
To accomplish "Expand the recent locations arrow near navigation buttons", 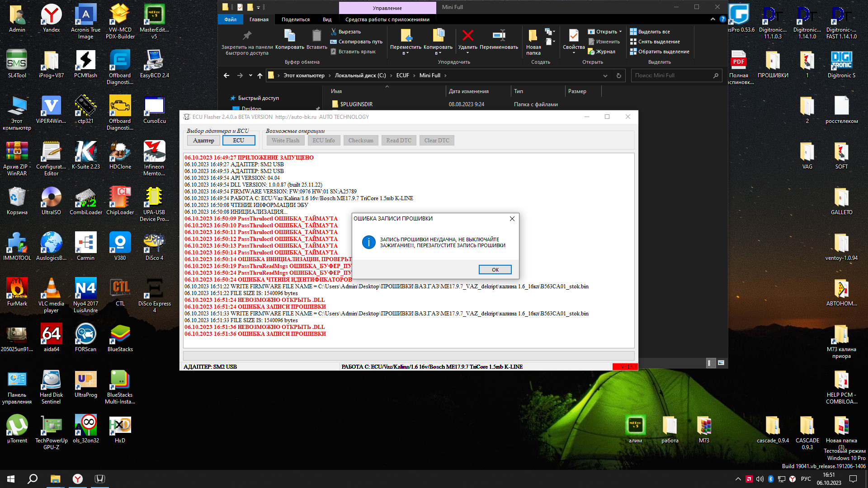I will (250, 75).
